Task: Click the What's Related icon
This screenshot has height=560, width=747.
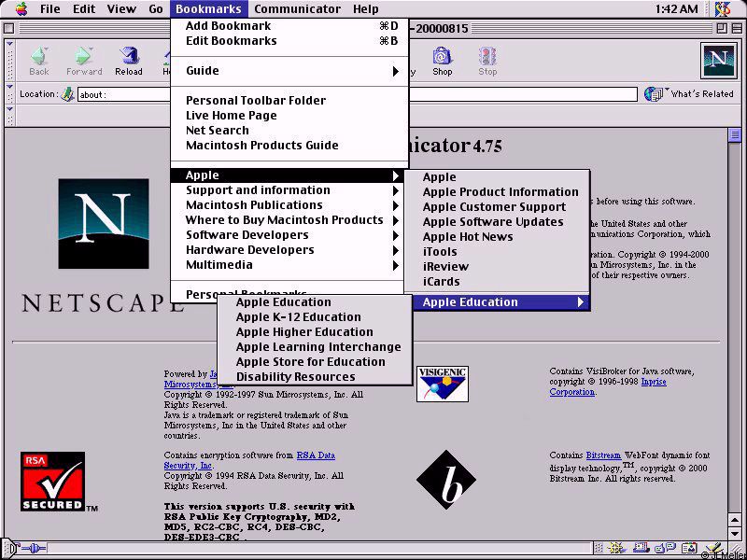Action: pyautogui.click(x=655, y=94)
